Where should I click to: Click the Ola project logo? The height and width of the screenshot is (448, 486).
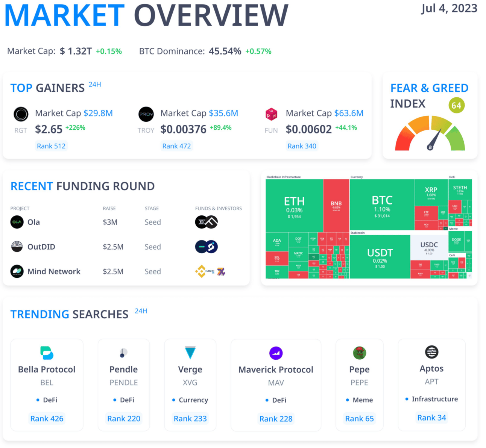[17, 222]
